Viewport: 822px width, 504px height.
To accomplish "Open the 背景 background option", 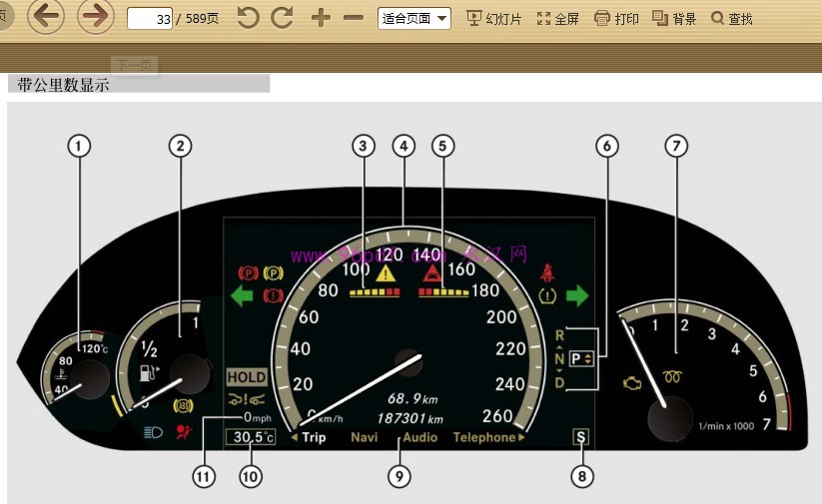I will click(674, 19).
